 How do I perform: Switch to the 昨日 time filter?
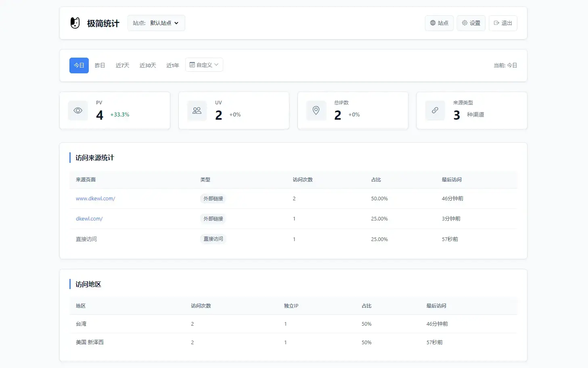(x=100, y=65)
